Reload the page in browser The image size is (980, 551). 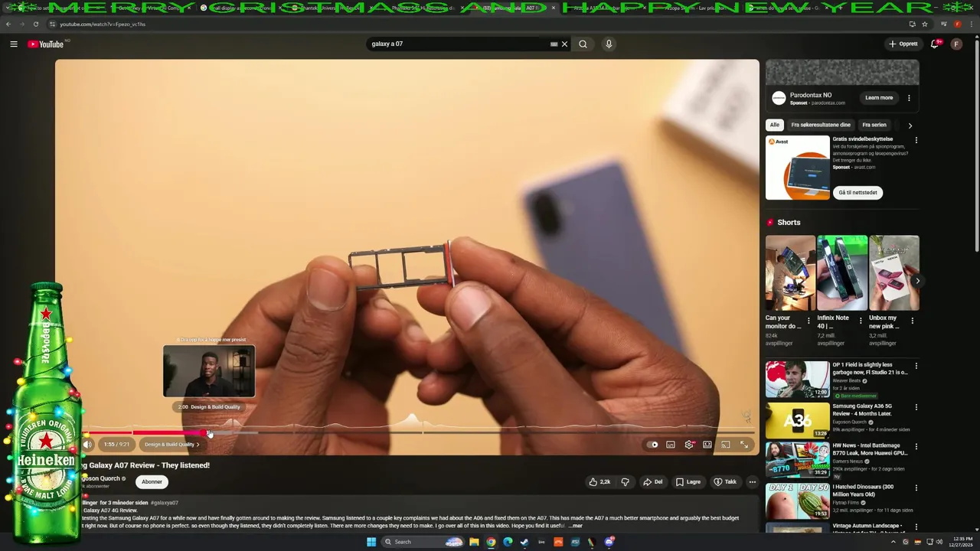pyautogui.click(x=36, y=24)
